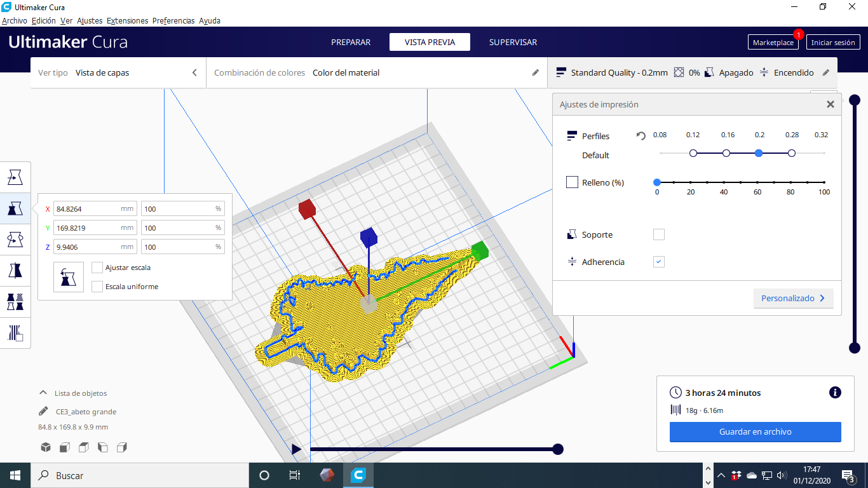868x488 pixels.
Task: Open the Extensiones menu
Action: [x=128, y=20]
